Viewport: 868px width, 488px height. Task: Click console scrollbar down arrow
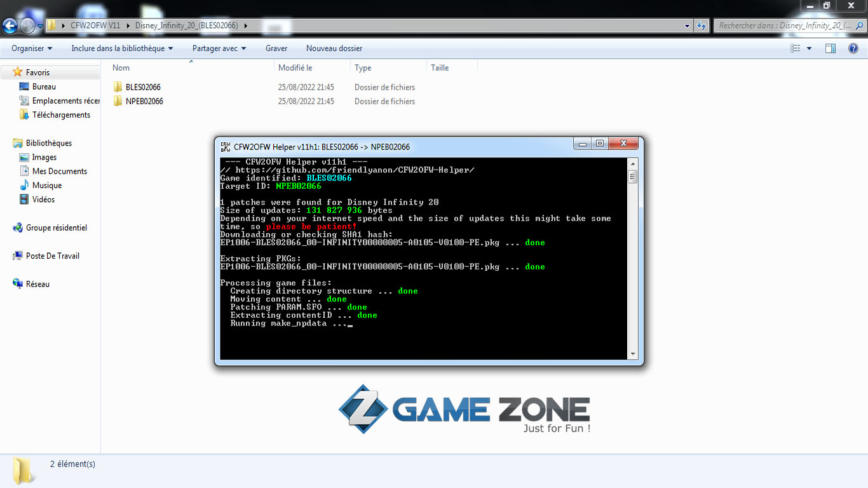(632, 354)
